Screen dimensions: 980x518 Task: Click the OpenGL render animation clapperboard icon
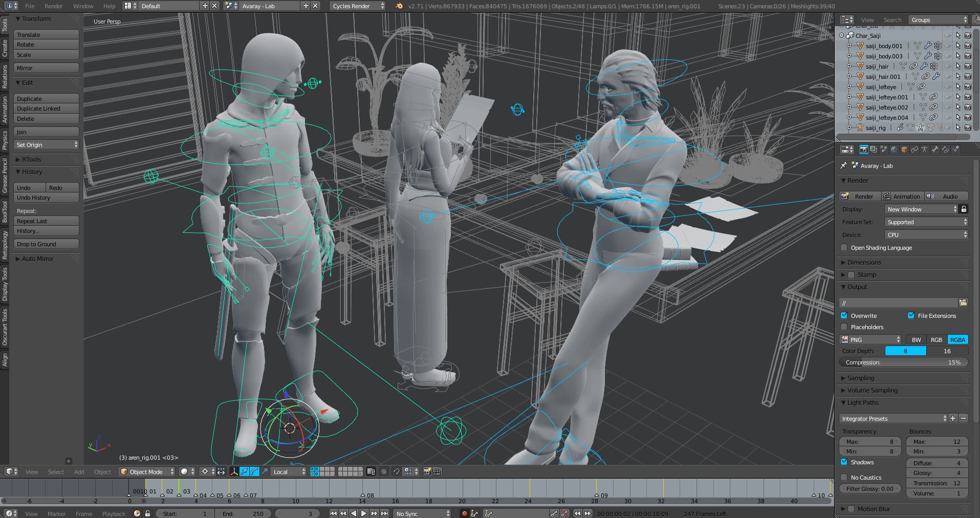click(x=437, y=472)
